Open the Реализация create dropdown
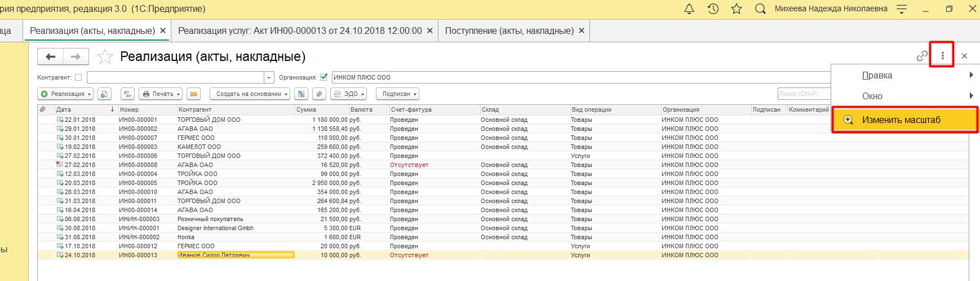 click(66, 94)
